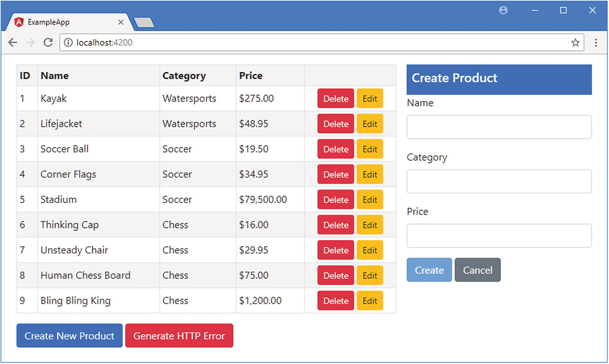
Task: Delete the Kayak product
Action: [x=336, y=99]
